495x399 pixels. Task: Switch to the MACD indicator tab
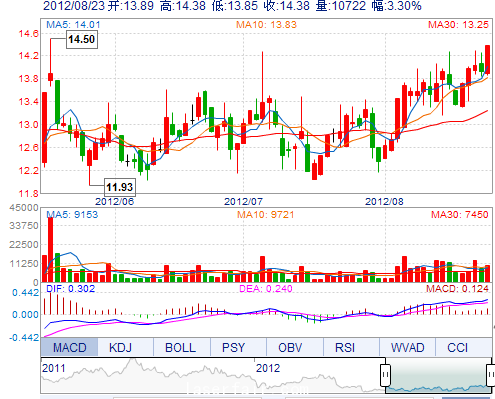(69, 347)
